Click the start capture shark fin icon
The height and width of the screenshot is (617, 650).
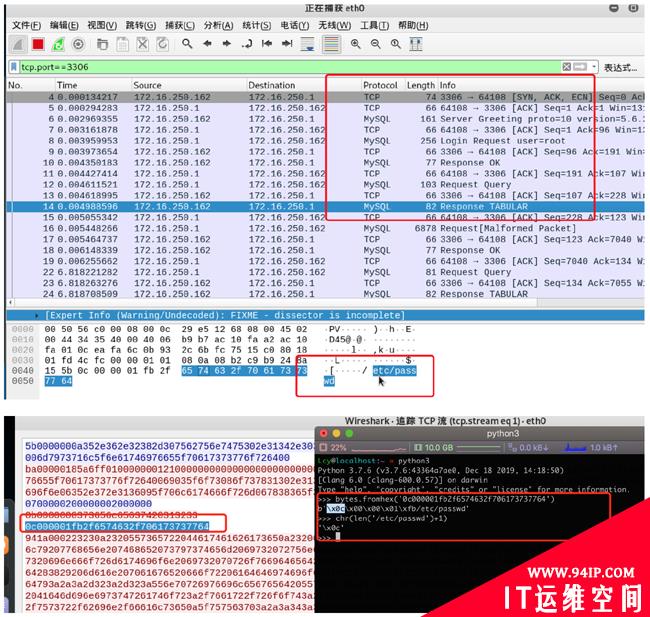[18, 44]
